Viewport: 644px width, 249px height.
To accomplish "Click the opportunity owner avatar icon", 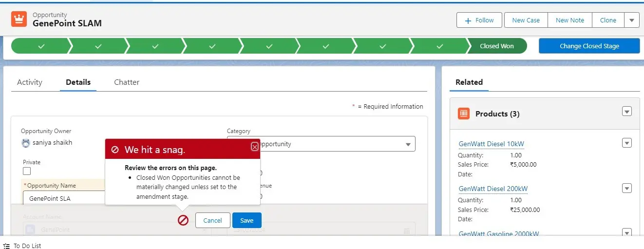I will pyautogui.click(x=26, y=143).
